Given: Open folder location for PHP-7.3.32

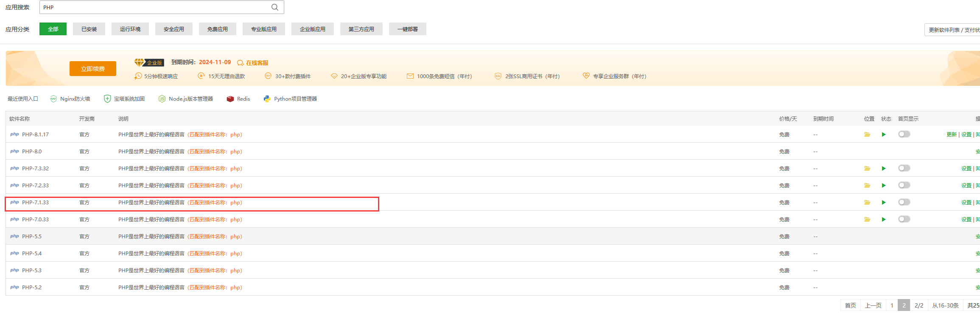Looking at the screenshot, I should point(867,169).
